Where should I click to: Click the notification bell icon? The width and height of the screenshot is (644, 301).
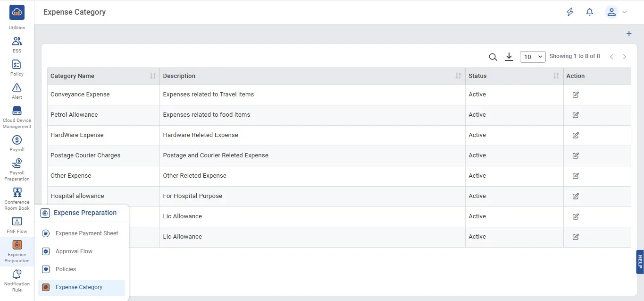(x=589, y=12)
